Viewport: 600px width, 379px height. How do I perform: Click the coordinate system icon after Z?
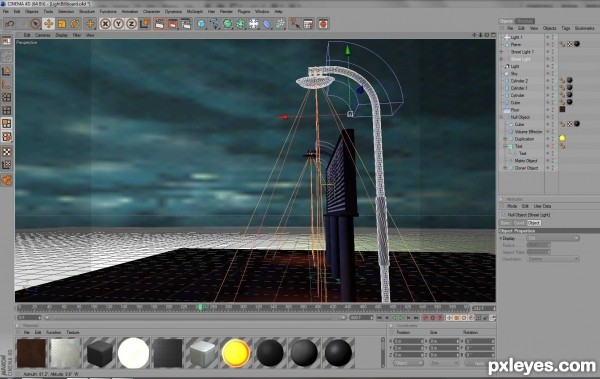click(x=145, y=24)
